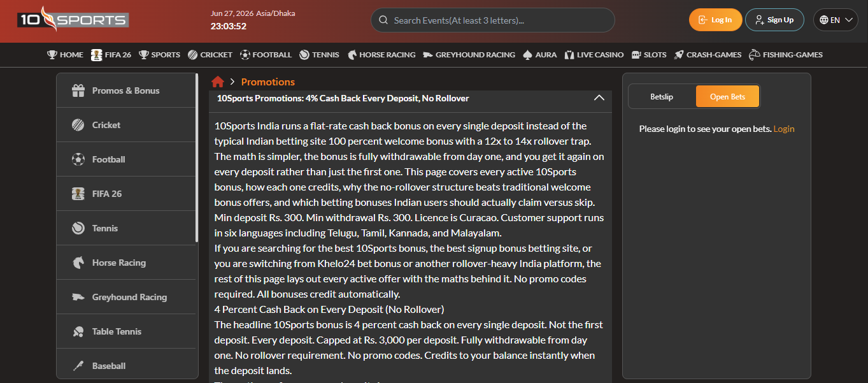The height and width of the screenshot is (383, 868).
Task: Click the Cricket ball sidebar icon
Action: pos(78,125)
